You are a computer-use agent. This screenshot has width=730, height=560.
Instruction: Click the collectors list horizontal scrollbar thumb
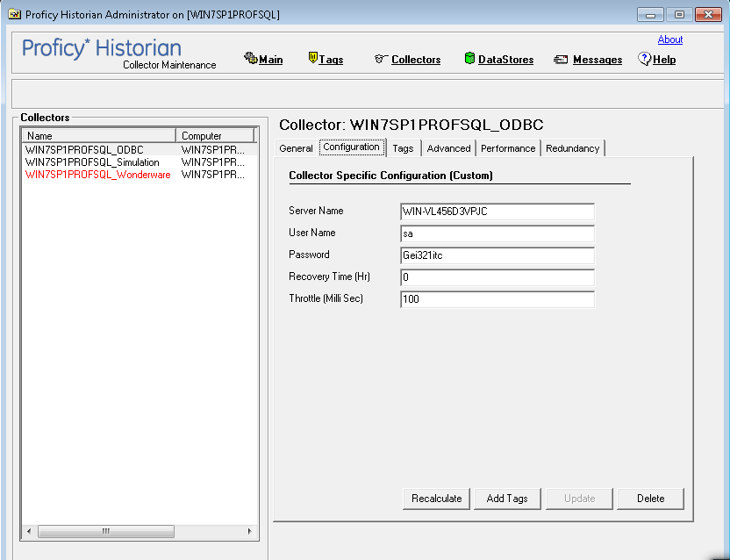(106, 531)
